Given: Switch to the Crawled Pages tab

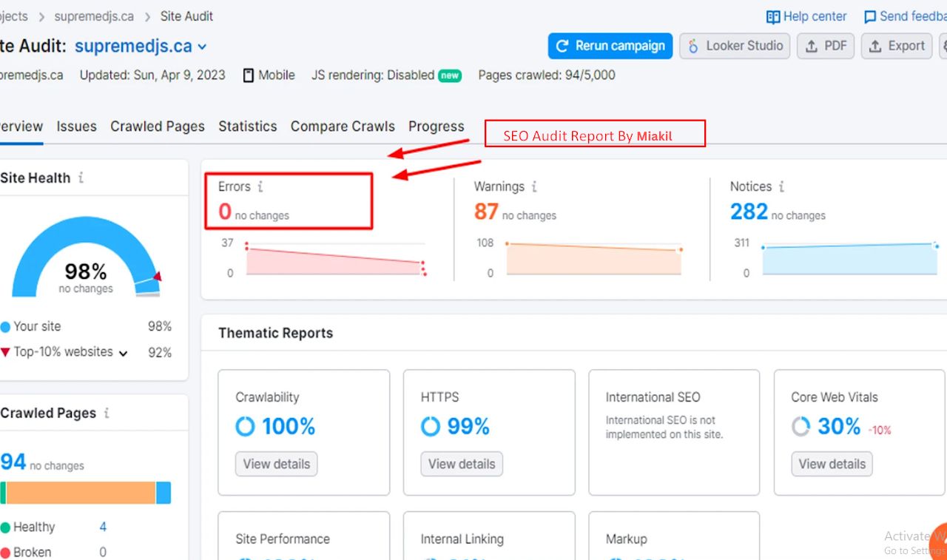Looking at the screenshot, I should click(x=158, y=126).
